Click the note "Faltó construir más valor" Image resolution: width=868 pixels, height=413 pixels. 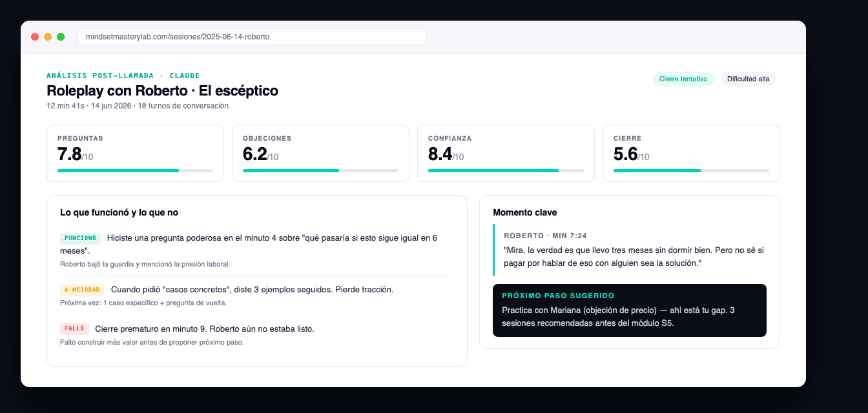pyautogui.click(x=152, y=342)
